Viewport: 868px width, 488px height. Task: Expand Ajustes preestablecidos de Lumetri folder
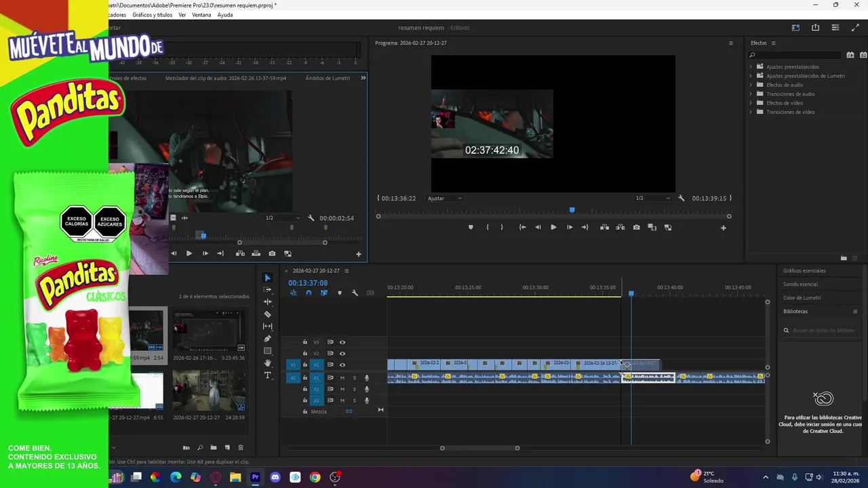(x=751, y=76)
